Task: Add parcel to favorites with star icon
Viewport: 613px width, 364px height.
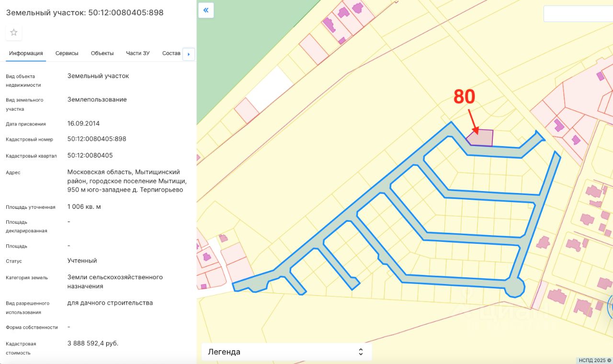Action: (14, 33)
